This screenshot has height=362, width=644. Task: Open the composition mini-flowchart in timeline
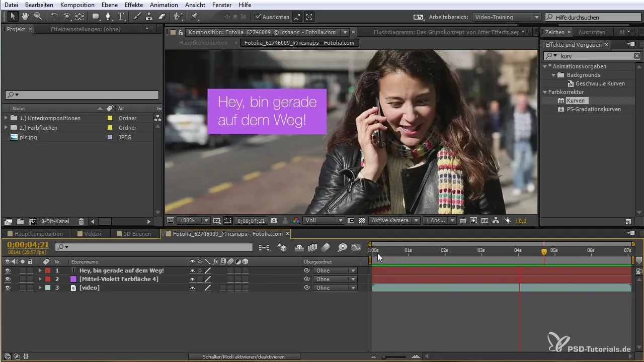click(x=265, y=247)
